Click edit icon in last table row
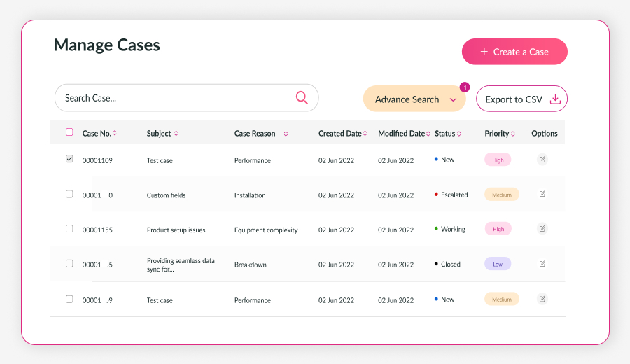This screenshot has width=630, height=364. pyautogui.click(x=542, y=299)
